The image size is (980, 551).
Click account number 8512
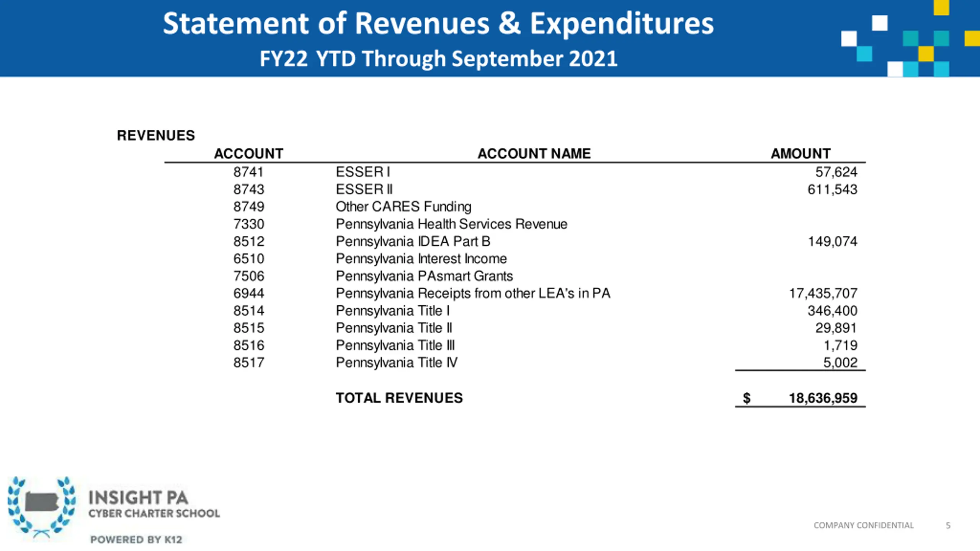pos(249,241)
